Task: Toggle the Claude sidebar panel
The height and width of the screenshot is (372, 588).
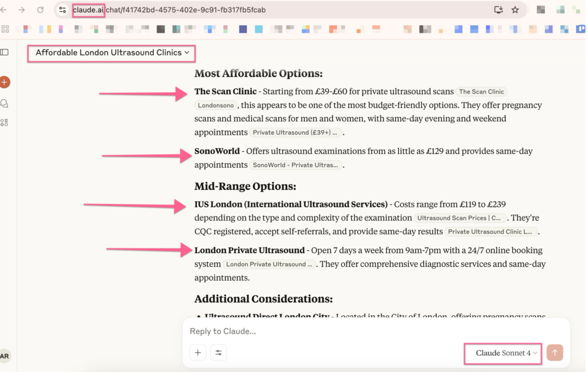Action: point(5,52)
